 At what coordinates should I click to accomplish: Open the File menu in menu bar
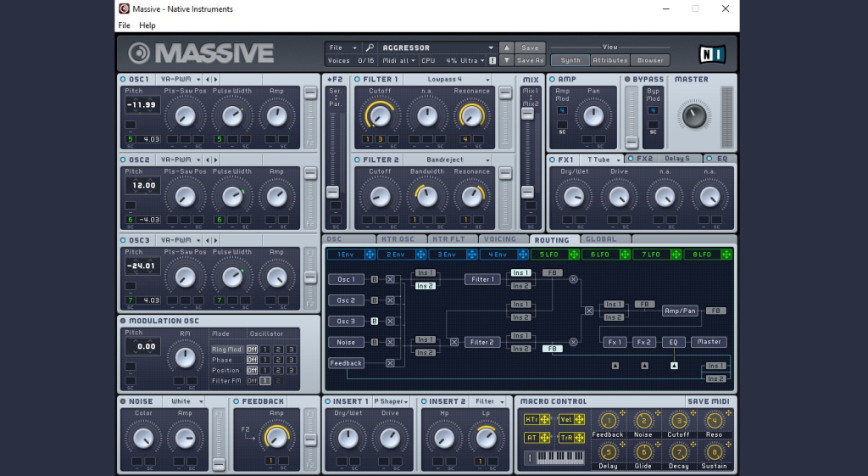click(x=124, y=25)
